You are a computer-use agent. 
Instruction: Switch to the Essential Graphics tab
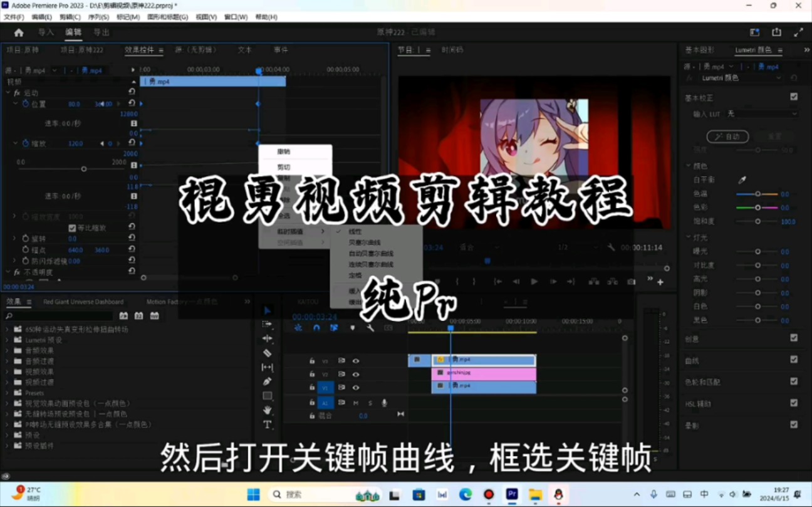click(x=699, y=50)
